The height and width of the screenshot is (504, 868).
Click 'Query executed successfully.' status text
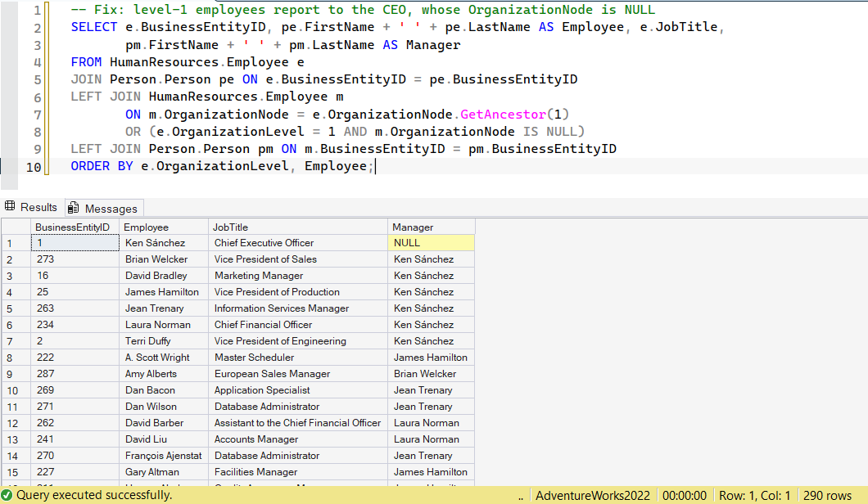[94, 495]
